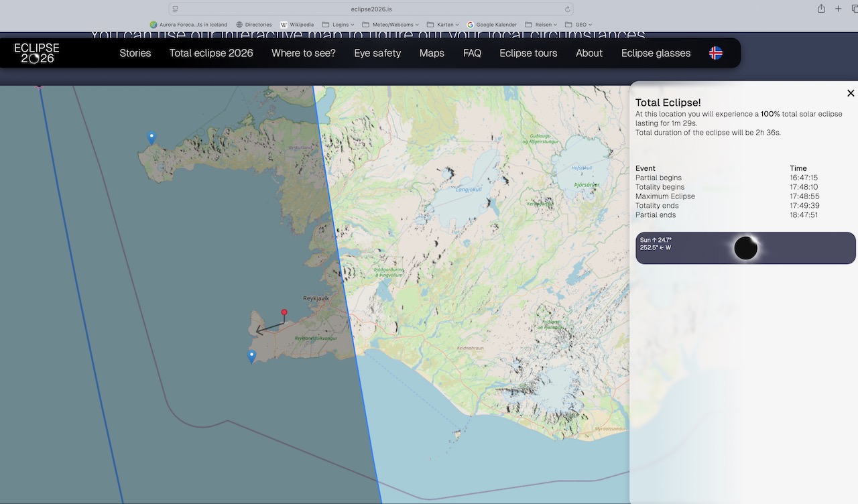Switch language via Iceland flag icon
Viewport: 858px width, 504px height.
[x=715, y=53]
